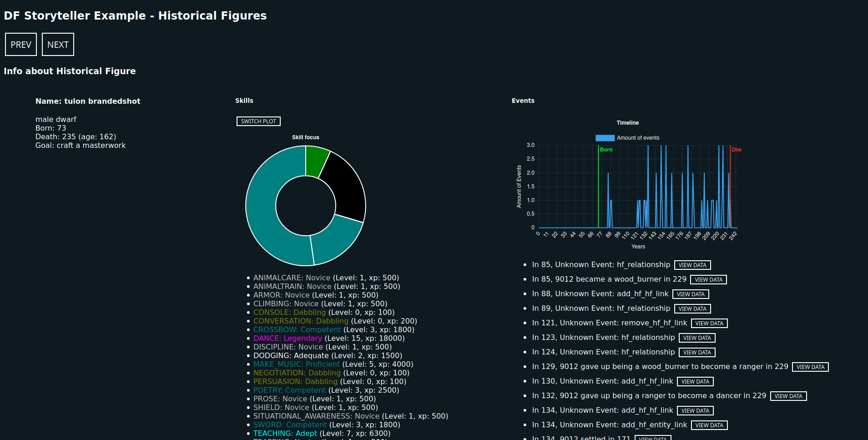View data for 'became a wood_burner' event
The height and width of the screenshot is (440, 868).
708,280
